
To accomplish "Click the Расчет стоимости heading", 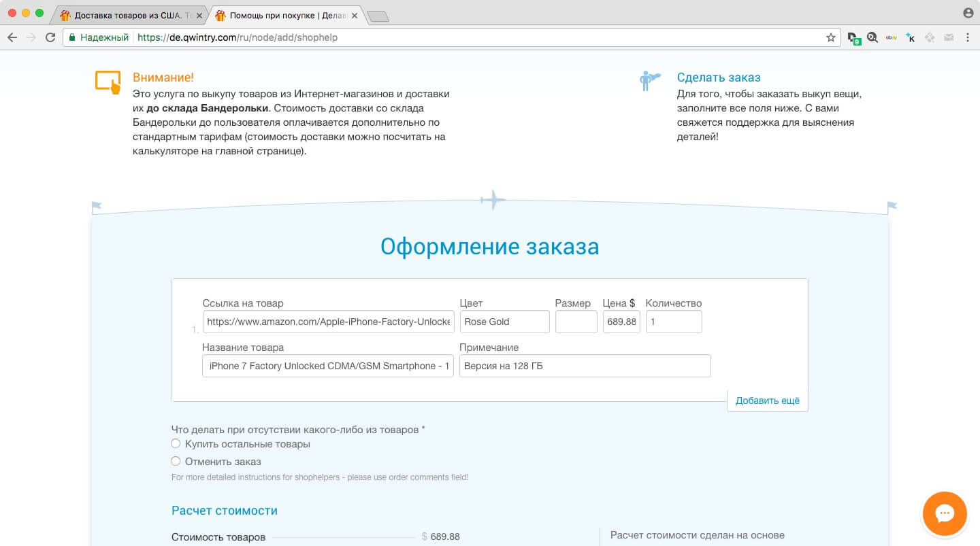I will 225,511.
